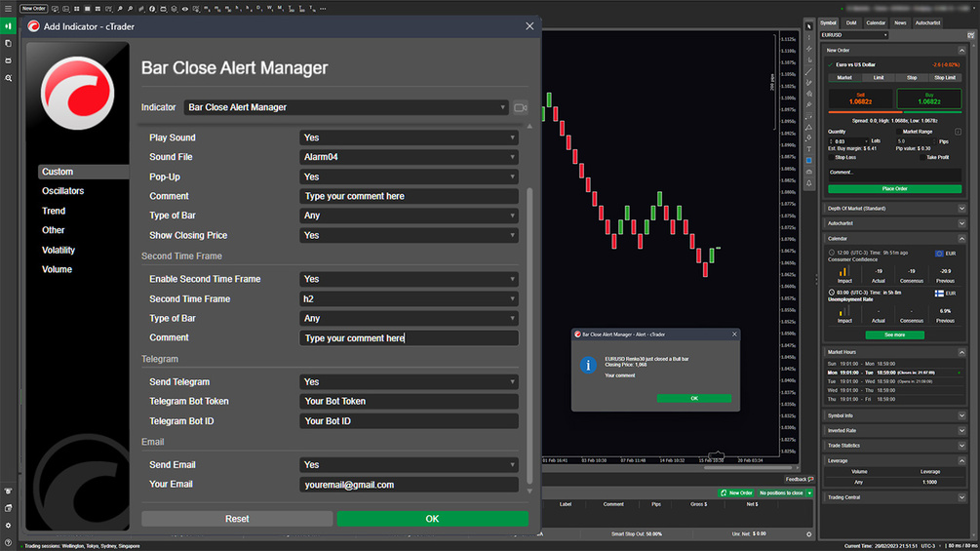Select the cursor pointer tool in chart toolbar
Viewport: 980px width, 551px height.
[x=808, y=26]
